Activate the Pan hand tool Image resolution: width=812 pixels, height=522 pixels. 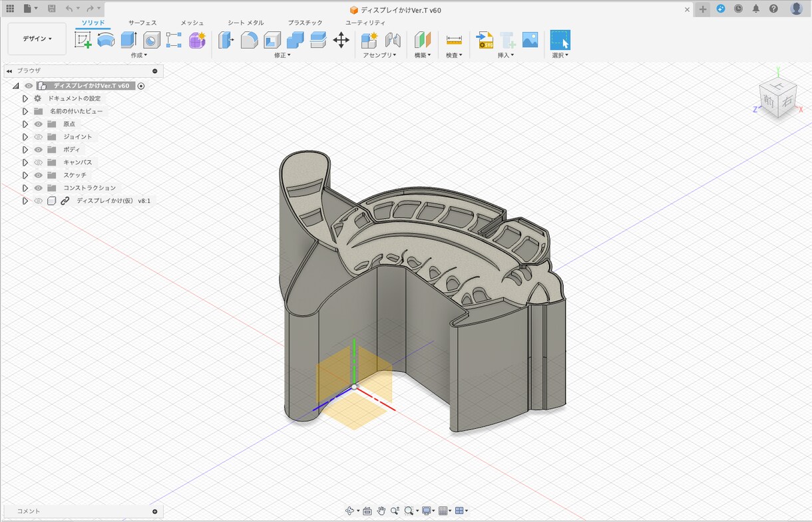coord(381,511)
